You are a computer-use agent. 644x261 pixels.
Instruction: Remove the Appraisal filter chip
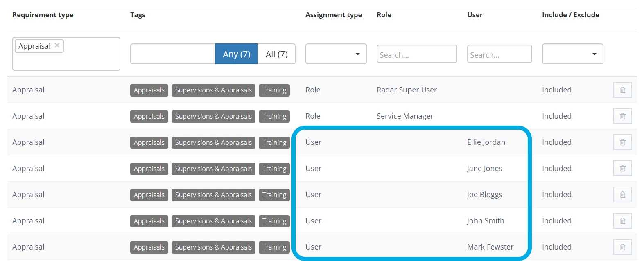point(57,45)
